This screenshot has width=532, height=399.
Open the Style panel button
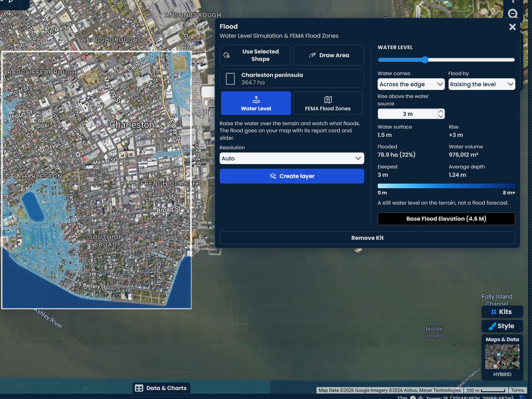[x=502, y=326]
